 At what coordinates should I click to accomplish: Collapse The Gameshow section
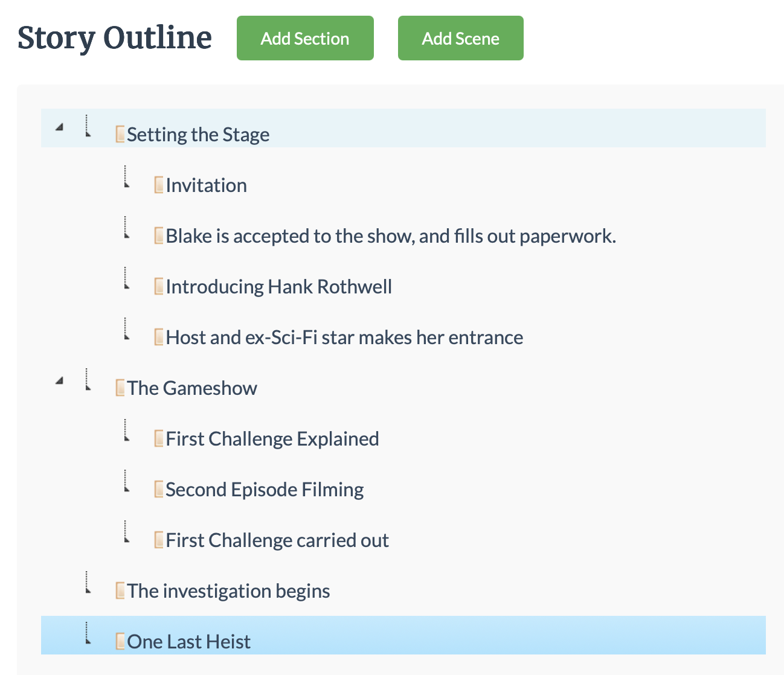click(x=59, y=381)
